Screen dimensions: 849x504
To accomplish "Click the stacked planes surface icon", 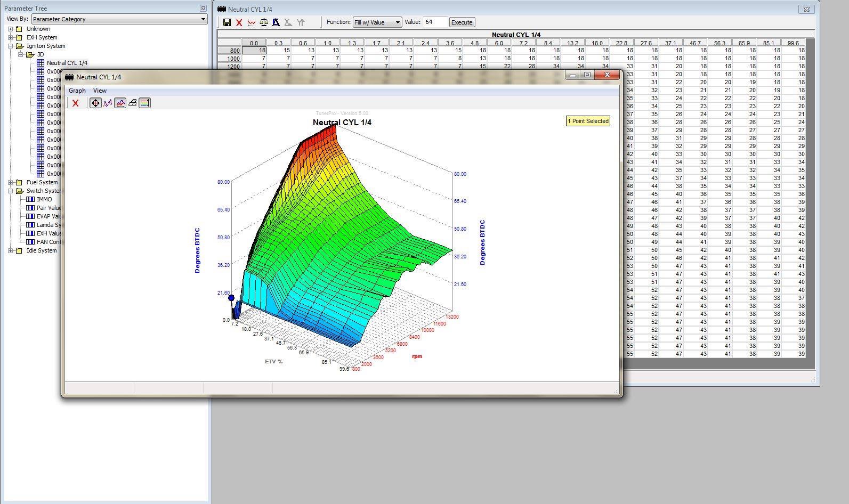I will point(132,103).
